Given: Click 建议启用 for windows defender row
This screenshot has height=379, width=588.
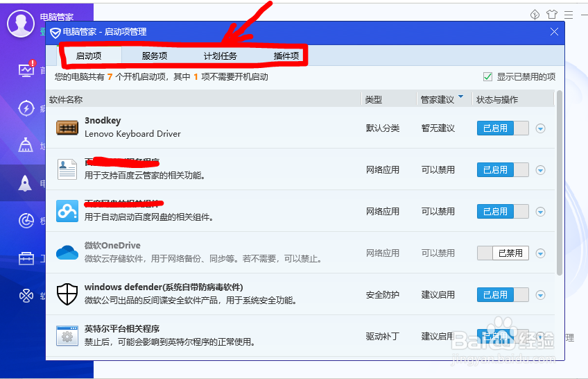Looking at the screenshot, I should click(x=438, y=294).
